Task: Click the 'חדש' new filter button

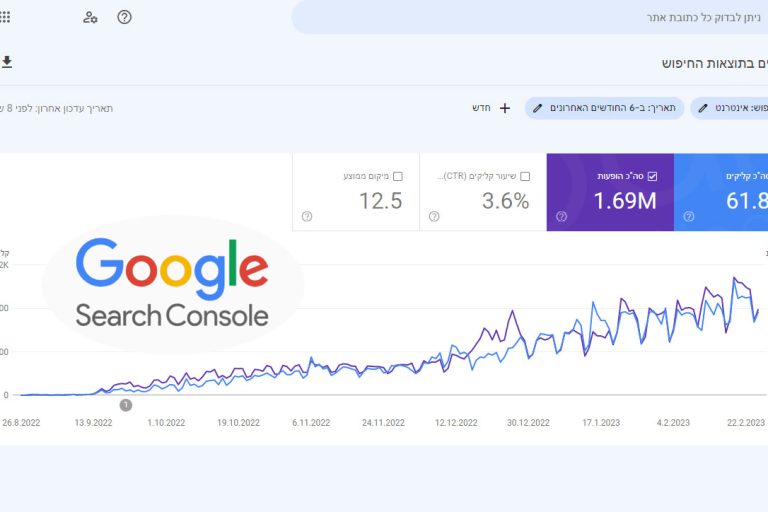Action: [x=492, y=107]
